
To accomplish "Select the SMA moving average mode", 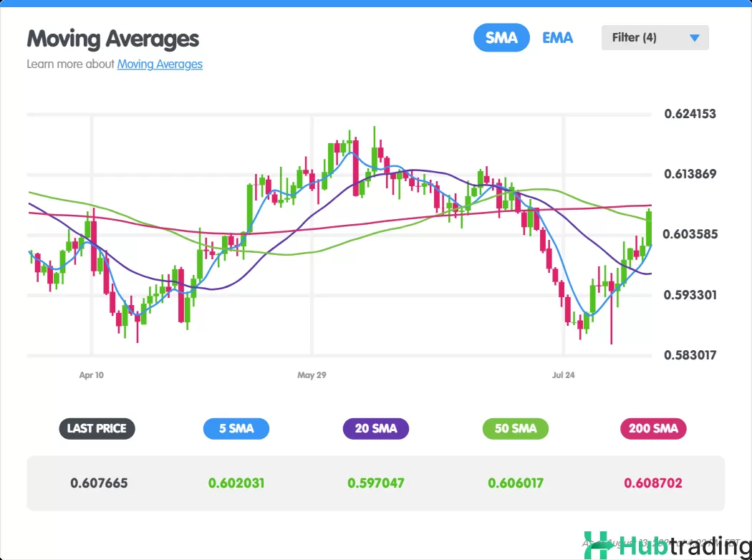I will click(x=501, y=38).
